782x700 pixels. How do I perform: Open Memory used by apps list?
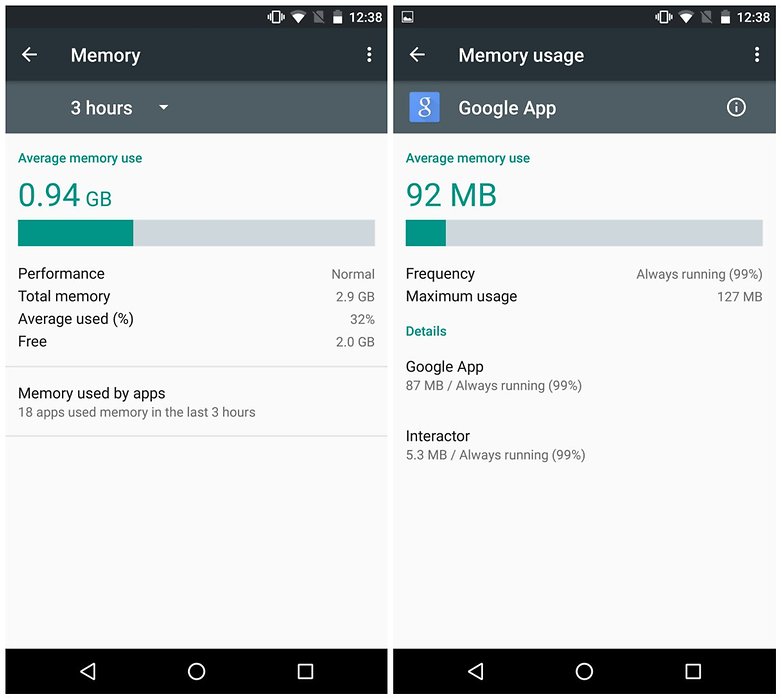196,402
